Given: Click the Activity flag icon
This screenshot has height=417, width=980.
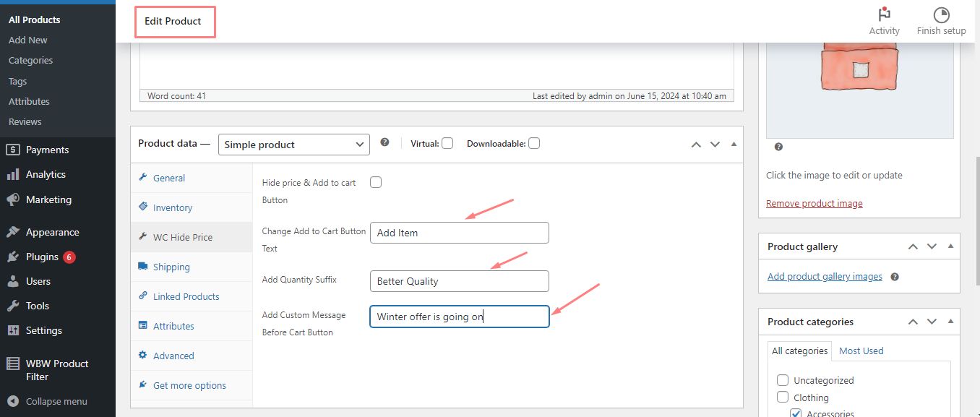Looking at the screenshot, I should [884, 14].
